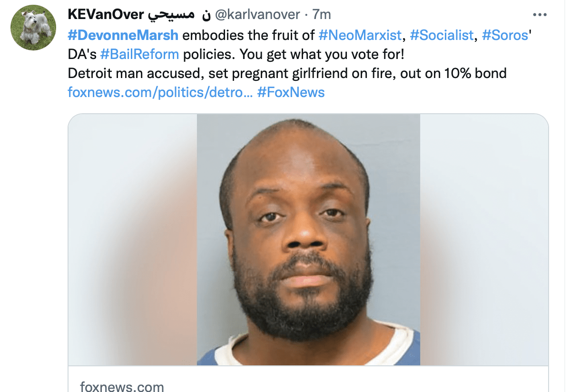The image size is (570, 392).
Task: Click the foxnews.com card domain label
Action: 122,386
